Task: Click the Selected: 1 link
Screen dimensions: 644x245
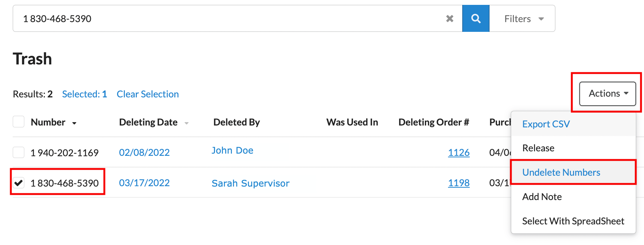Action: pos(85,94)
